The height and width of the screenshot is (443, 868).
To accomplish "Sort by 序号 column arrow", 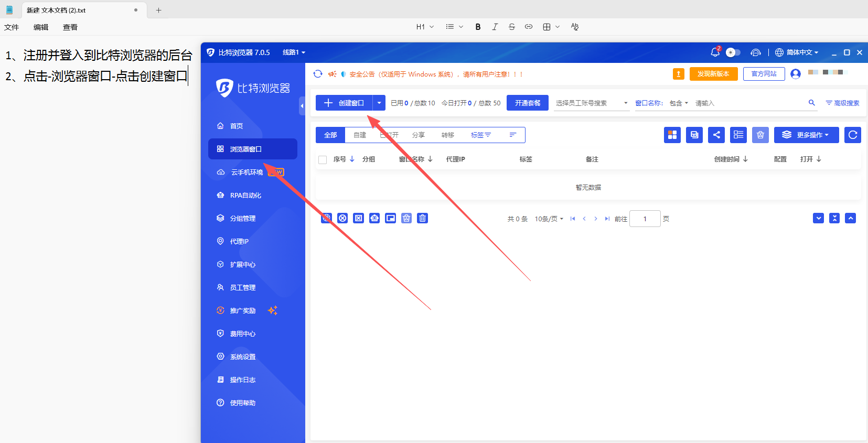I will [x=352, y=159].
